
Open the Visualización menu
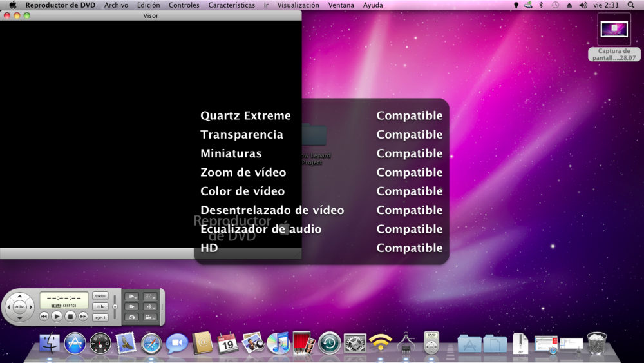[x=298, y=5]
